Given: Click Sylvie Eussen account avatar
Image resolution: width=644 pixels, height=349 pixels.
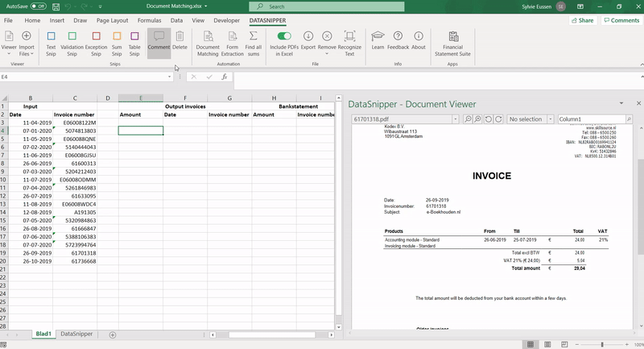Looking at the screenshot, I should point(560,6).
